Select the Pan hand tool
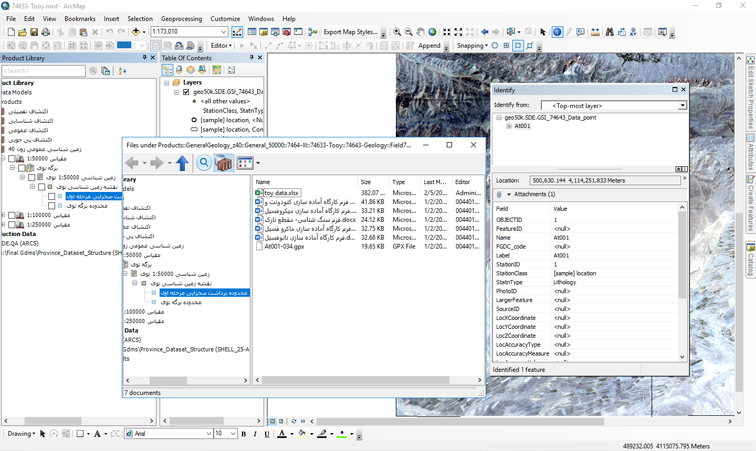 click(x=420, y=32)
